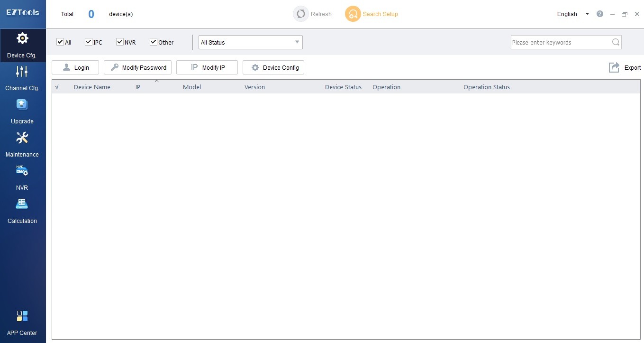
Task: Click the search magnifier icon
Action: point(616,42)
